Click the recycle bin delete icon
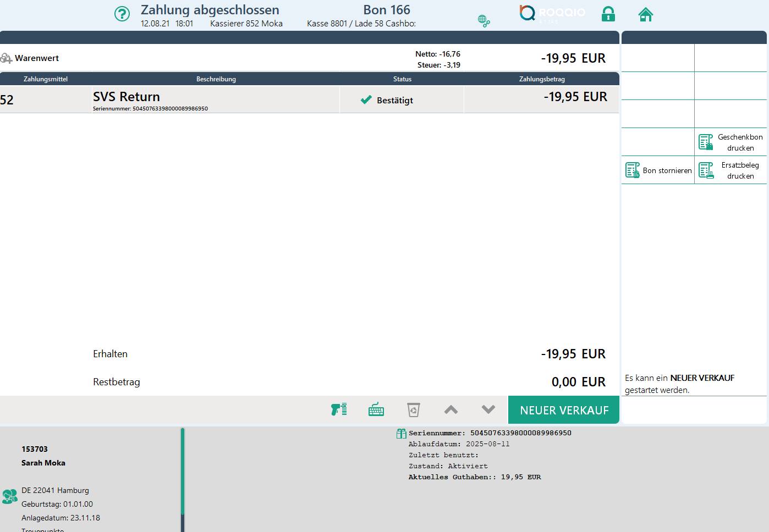The width and height of the screenshot is (769, 532). click(x=413, y=409)
